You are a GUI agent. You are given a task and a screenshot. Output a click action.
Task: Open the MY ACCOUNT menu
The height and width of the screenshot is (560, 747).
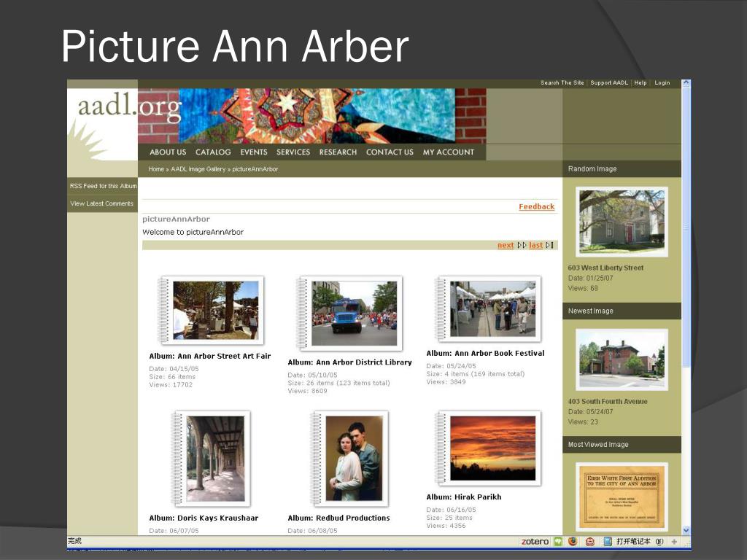[449, 152]
